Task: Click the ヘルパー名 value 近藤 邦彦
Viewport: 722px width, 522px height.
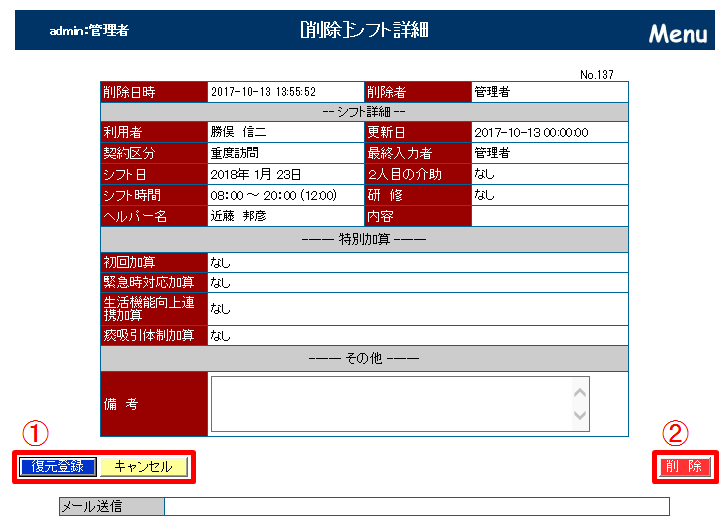Action: click(x=238, y=215)
